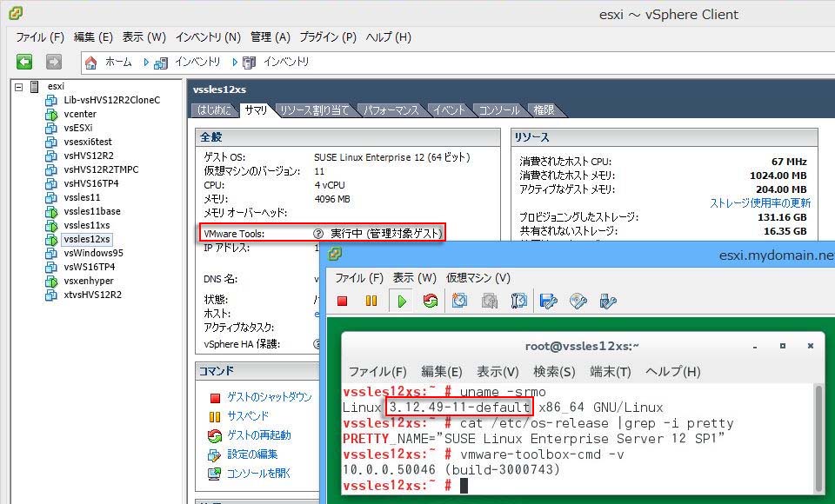Select vssles12xs in the inventory tree
835x504 pixels.
(x=87, y=240)
